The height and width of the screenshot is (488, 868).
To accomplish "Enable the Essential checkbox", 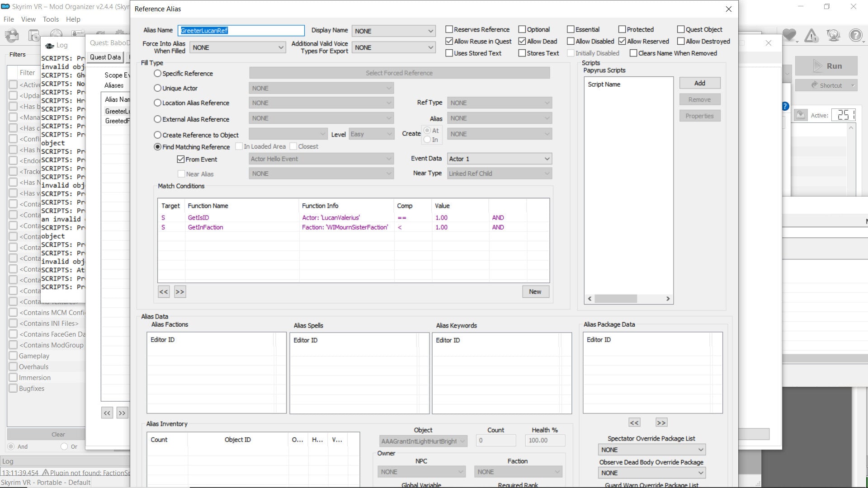I will coord(571,29).
